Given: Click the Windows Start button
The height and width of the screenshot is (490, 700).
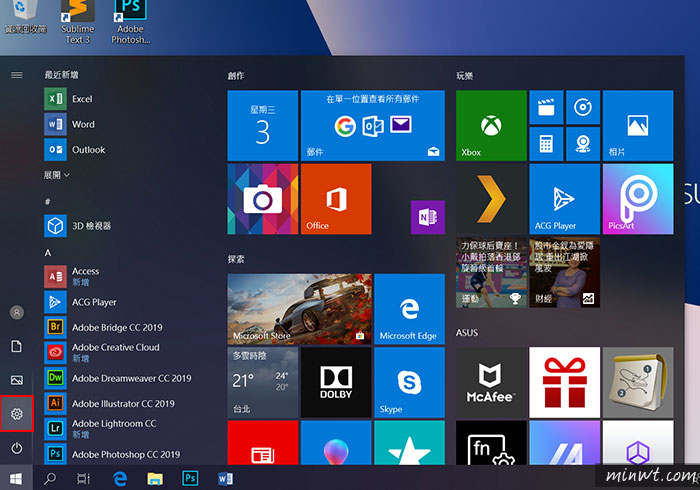Looking at the screenshot, I should click(16, 478).
